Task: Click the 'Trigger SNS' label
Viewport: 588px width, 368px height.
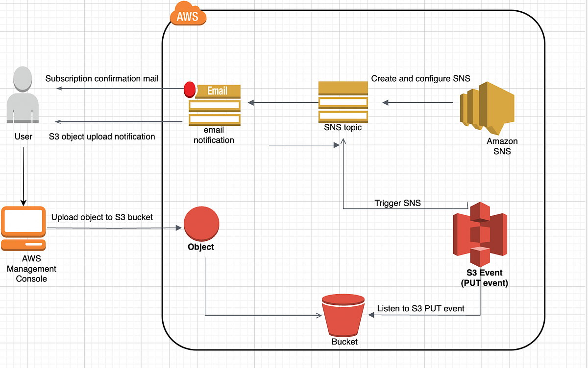Action: click(397, 203)
